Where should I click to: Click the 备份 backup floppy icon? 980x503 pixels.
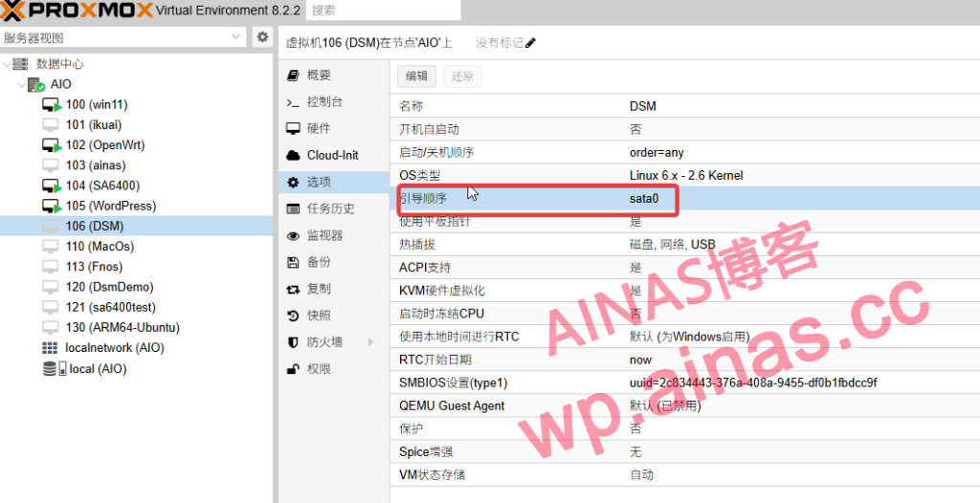click(293, 262)
